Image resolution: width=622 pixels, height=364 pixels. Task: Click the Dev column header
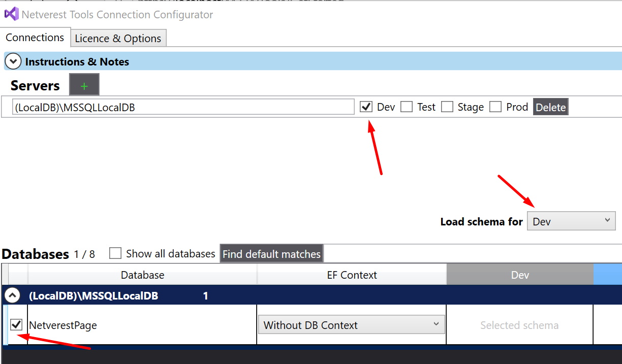(520, 275)
